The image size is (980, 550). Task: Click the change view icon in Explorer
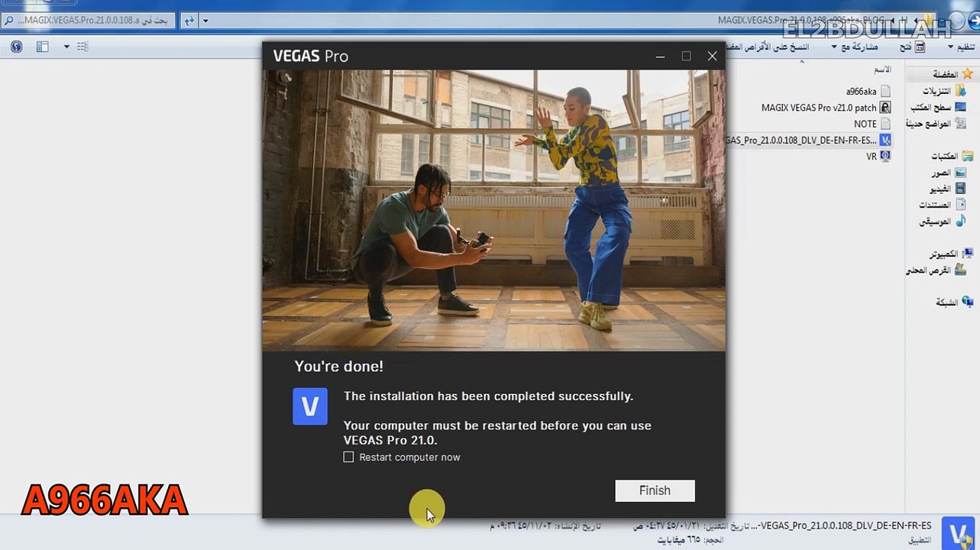(82, 47)
